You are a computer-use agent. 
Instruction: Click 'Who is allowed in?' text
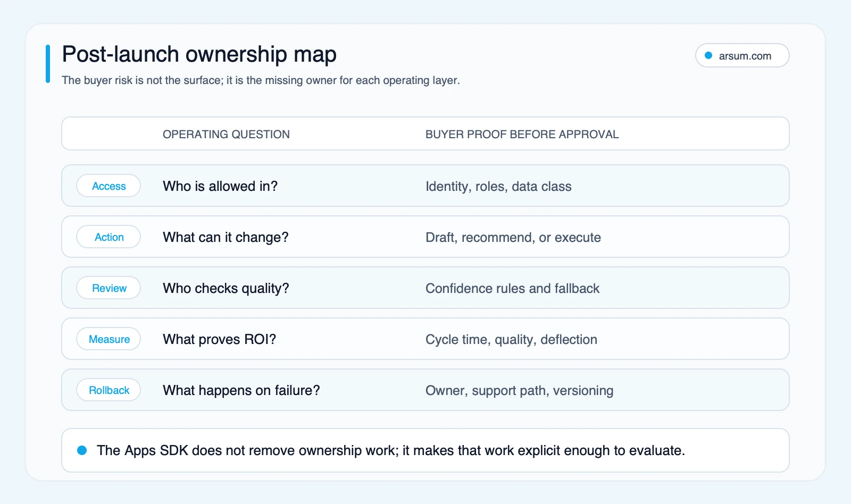(220, 186)
